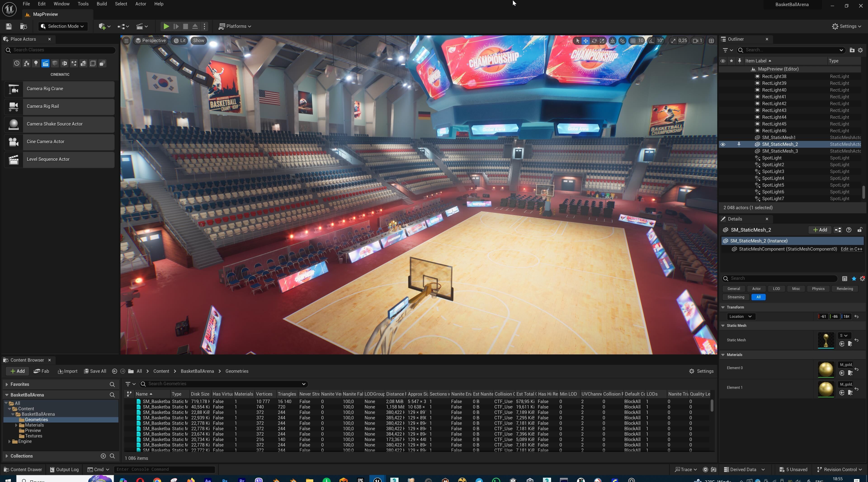Toggle scale snapping 0,25 icon
Image resolution: width=868 pixels, height=482 pixels.
[x=673, y=41]
